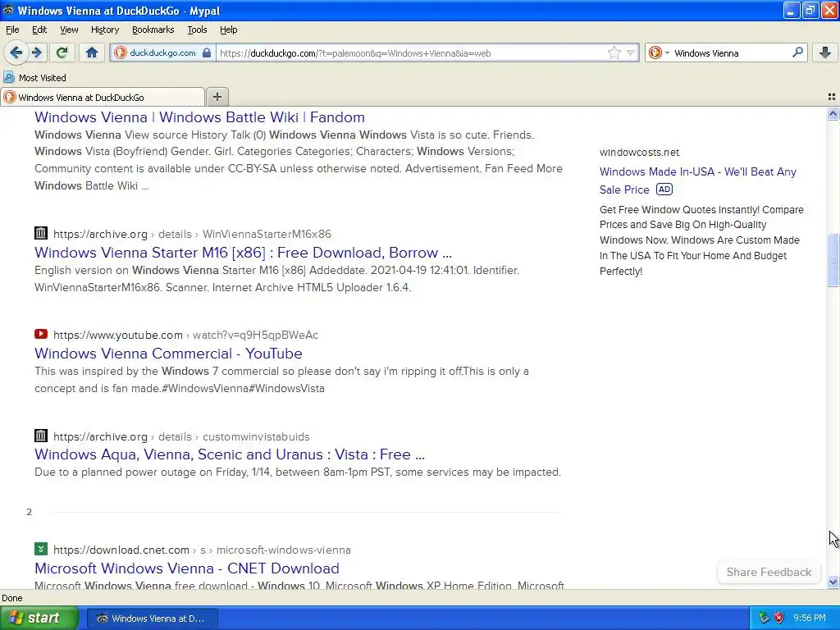Click the scrollbar down arrow
Image resolution: width=840 pixels, height=630 pixels.
click(x=833, y=582)
